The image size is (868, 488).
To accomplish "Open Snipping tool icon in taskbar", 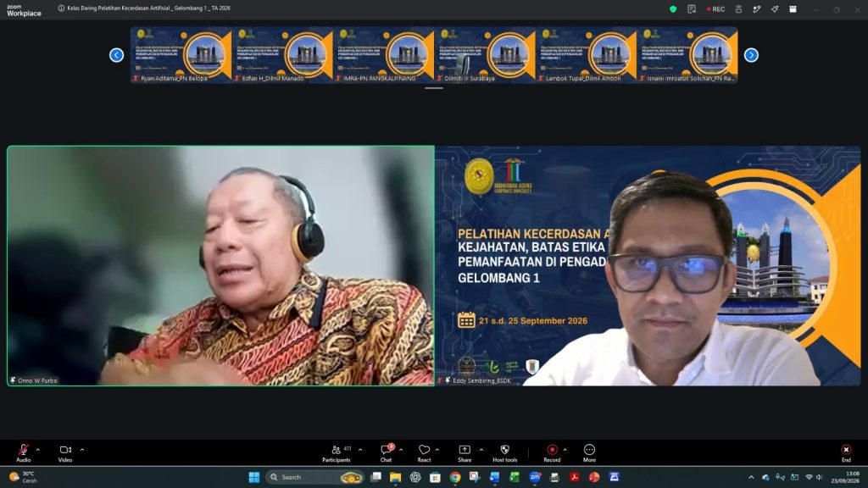I will [x=475, y=477].
